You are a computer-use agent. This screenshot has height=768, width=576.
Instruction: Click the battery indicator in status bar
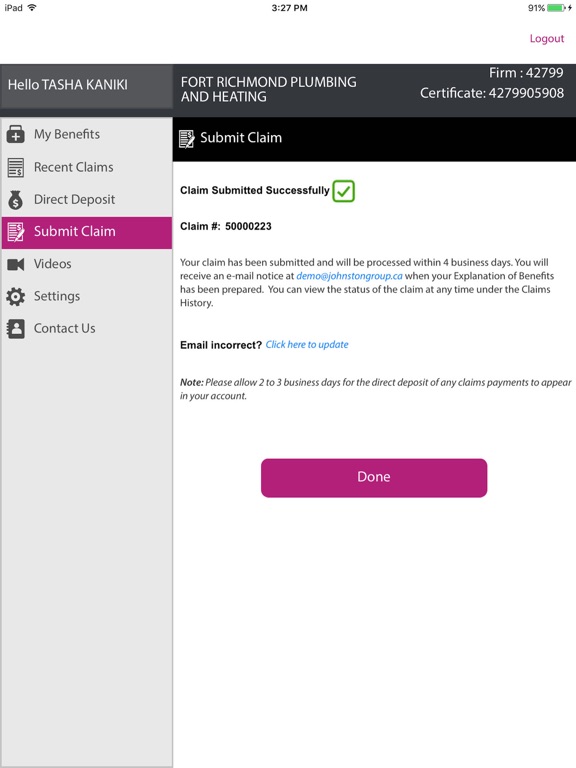coord(556,8)
